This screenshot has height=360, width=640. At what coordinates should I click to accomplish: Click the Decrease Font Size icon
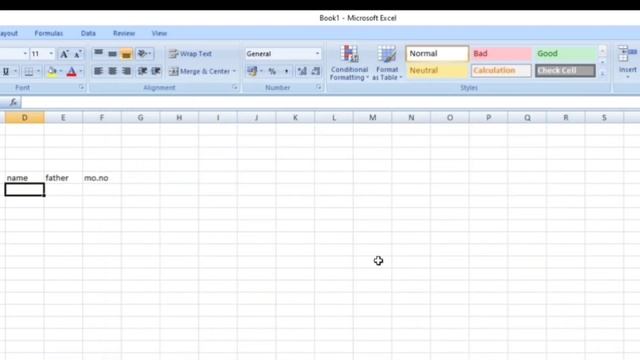pyautogui.click(x=78, y=54)
